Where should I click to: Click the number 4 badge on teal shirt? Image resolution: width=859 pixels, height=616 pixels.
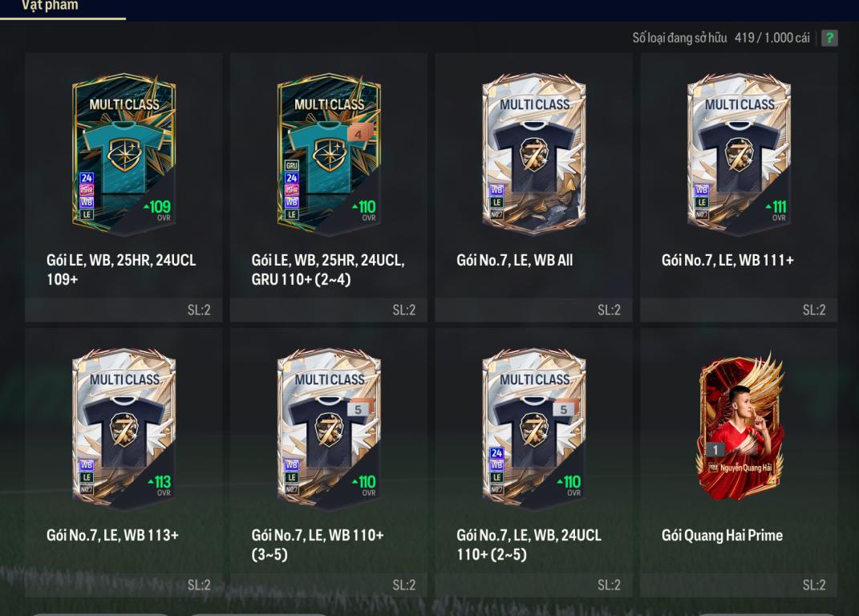(x=359, y=133)
